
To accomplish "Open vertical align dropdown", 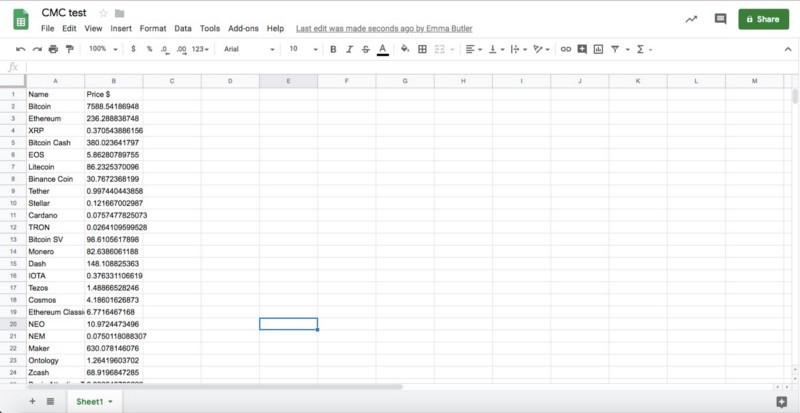I will [496, 49].
